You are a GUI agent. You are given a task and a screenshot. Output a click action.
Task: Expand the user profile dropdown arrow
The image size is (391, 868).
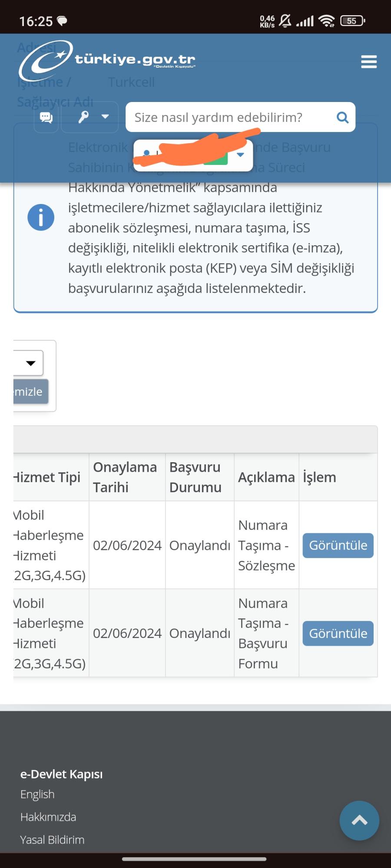click(x=240, y=155)
